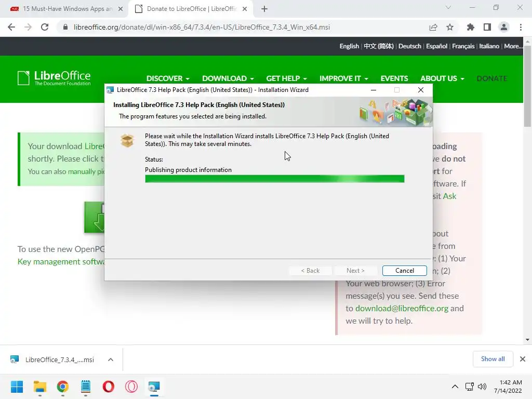Open the taskbar clock showing 1:42 AM
The width and height of the screenshot is (532, 399).
coord(508,387)
